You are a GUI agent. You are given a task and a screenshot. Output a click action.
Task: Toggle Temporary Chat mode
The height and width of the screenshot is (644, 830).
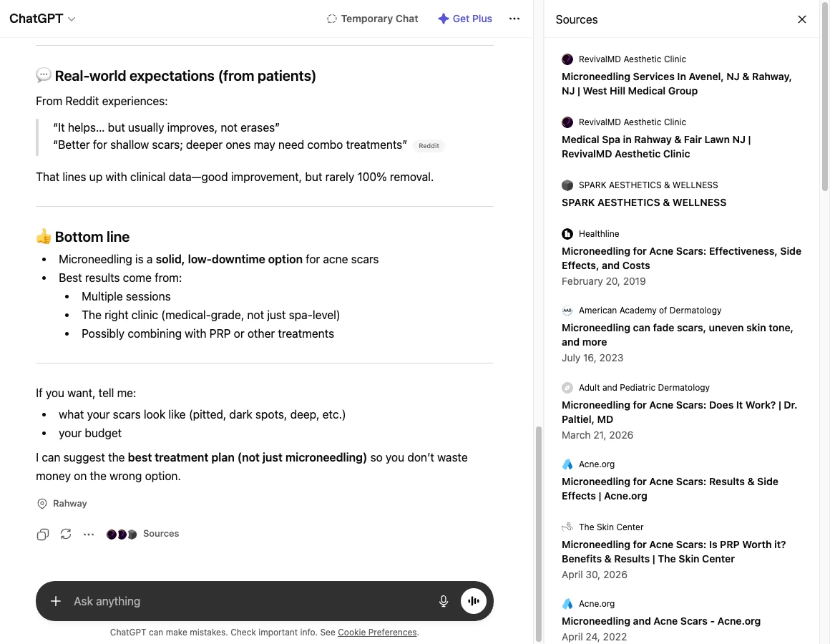tap(373, 19)
